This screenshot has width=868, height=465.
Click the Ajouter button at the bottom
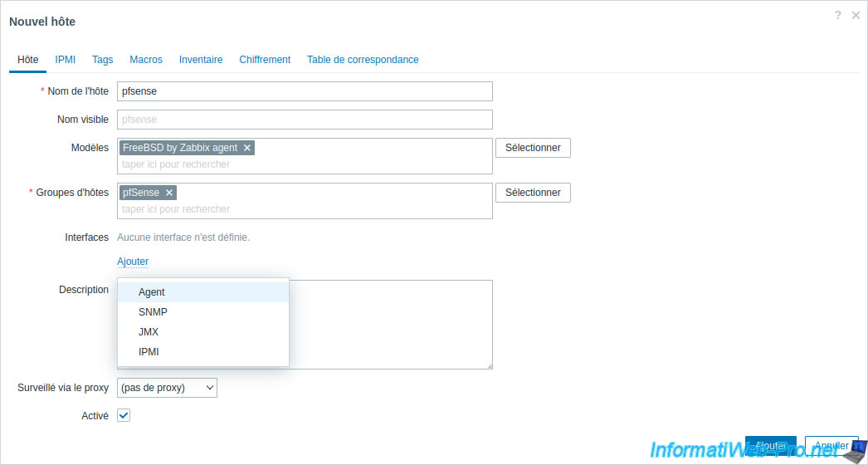[771, 446]
